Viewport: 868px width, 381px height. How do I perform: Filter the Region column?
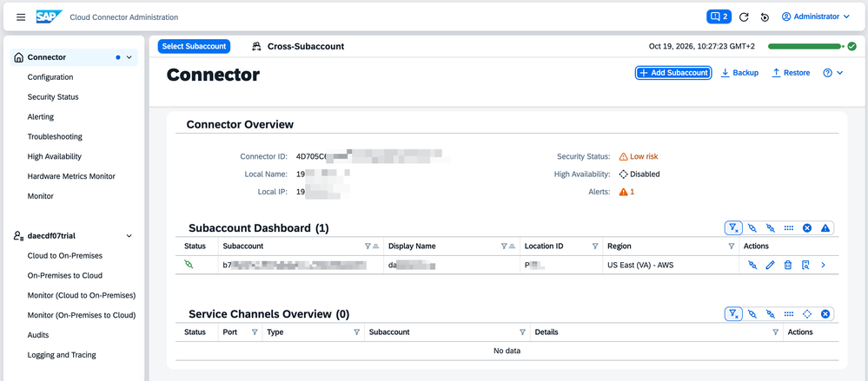[x=732, y=246]
